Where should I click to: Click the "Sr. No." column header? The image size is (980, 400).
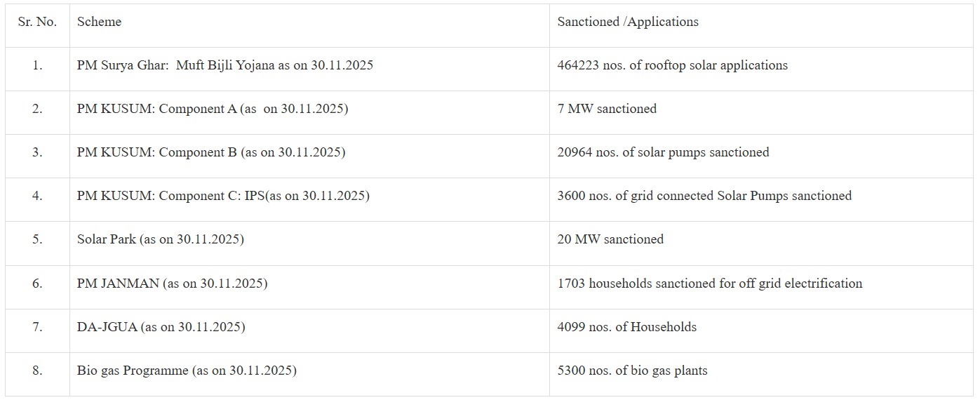point(37,22)
